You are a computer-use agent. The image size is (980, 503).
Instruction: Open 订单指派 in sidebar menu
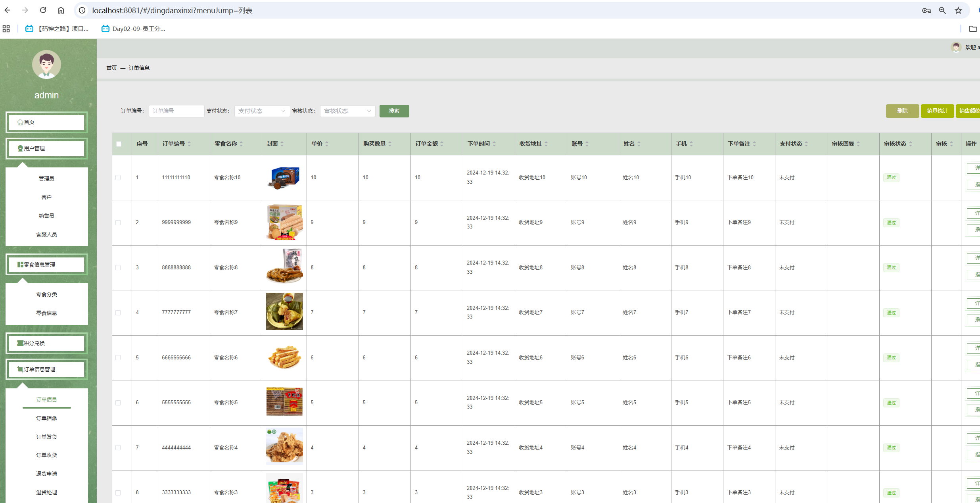pyautogui.click(x=46, y=418)
